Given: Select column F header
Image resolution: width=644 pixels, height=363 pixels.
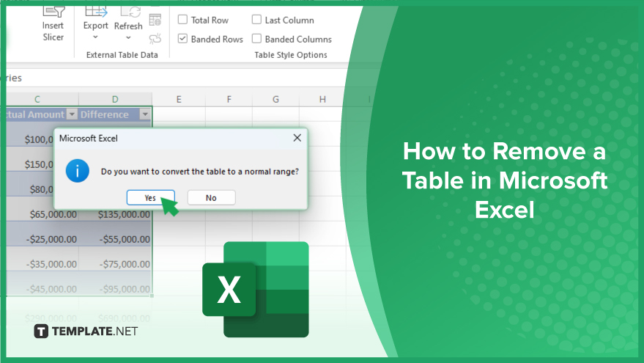Looking at the screenshot, I should (x=229, y=99).
